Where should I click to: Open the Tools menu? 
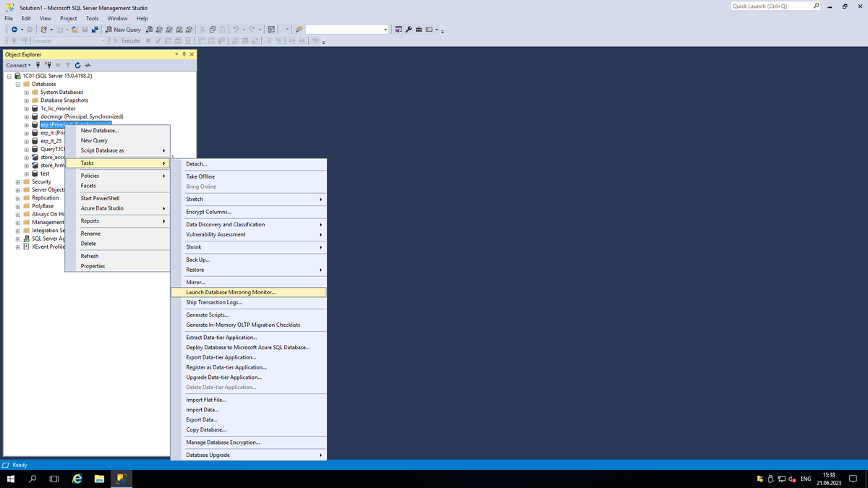pos(92,18)
